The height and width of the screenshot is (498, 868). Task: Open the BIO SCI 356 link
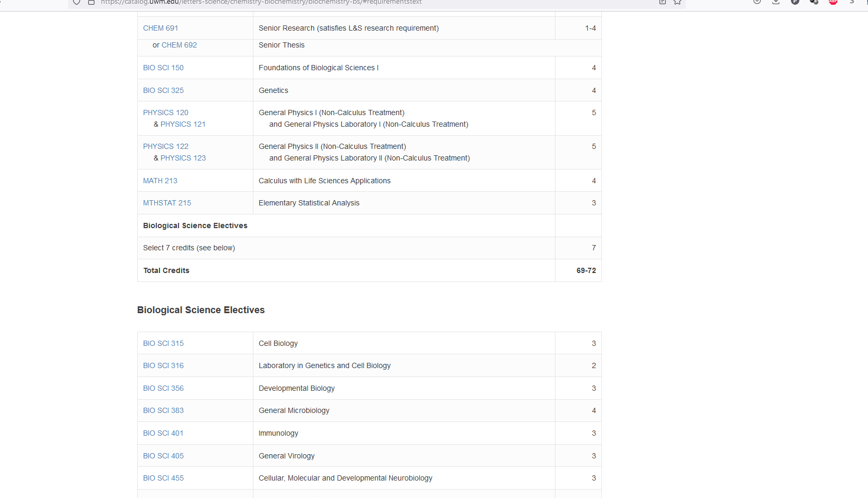coord(163,388)
